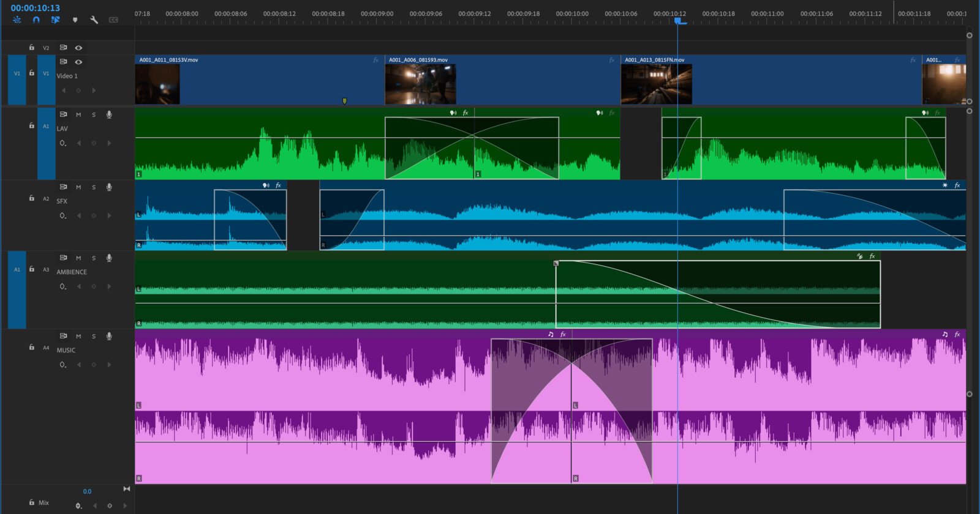Enable voice-over record on MUSIC track

click(x=109, y=336)
